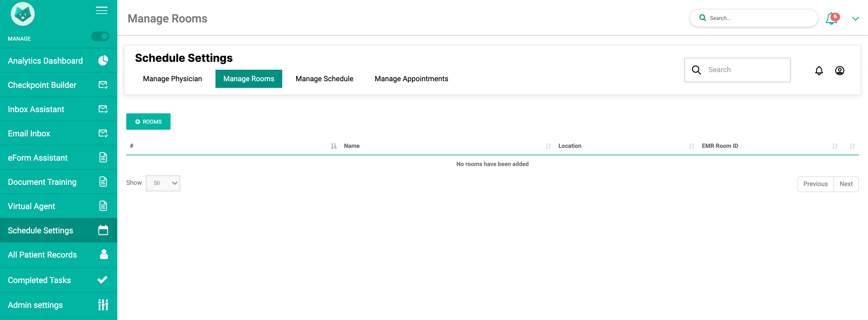Click the Admin settings sliders icon
Image resolution: width=868 pixels, height=320 pixels.
tap(103, 305)
